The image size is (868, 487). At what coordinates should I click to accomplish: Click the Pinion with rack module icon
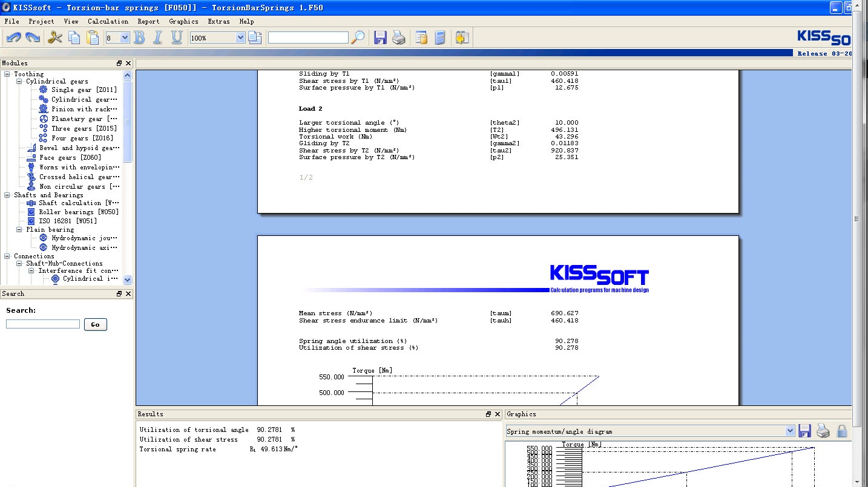(44, 109)
